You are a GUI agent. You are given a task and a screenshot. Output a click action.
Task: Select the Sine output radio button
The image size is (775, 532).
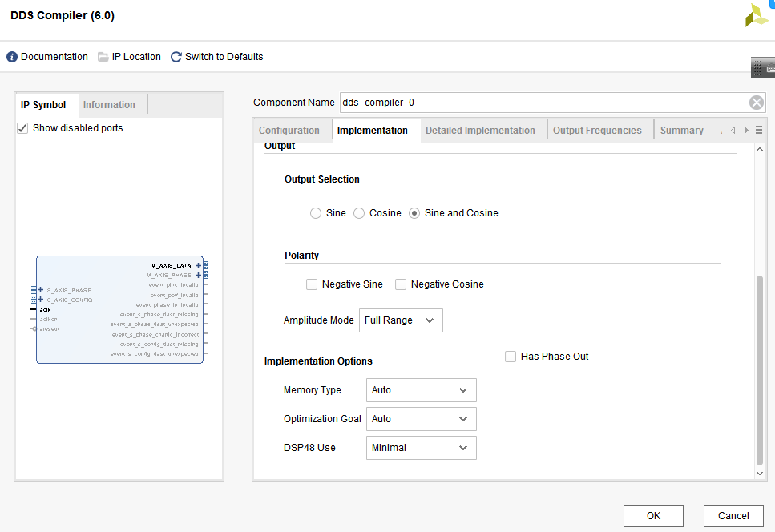(315, 213)
